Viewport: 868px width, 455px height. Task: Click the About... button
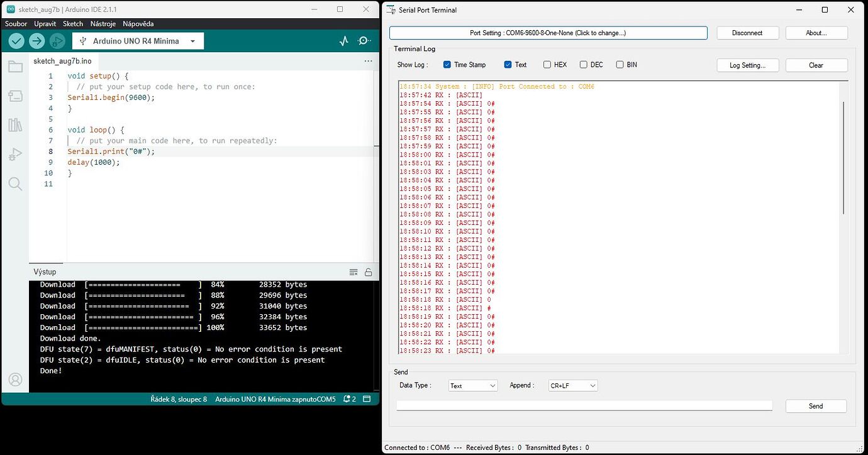(x=816, y=33)
